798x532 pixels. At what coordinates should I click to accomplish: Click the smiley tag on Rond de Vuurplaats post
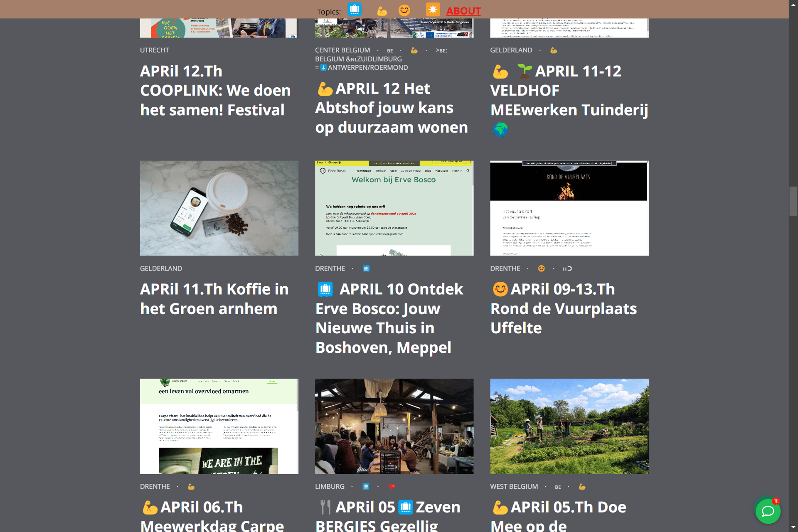click(x=541, y=268)
